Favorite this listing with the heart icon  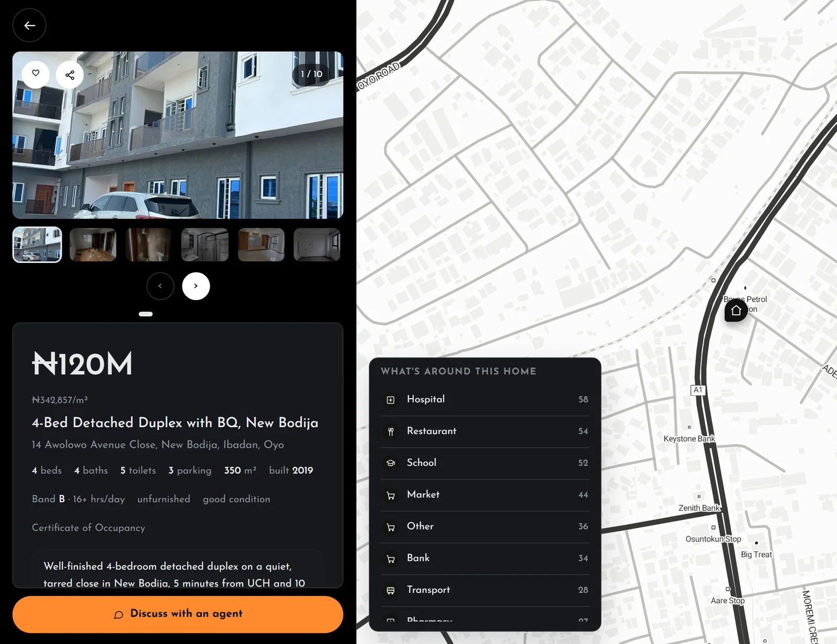36,74
